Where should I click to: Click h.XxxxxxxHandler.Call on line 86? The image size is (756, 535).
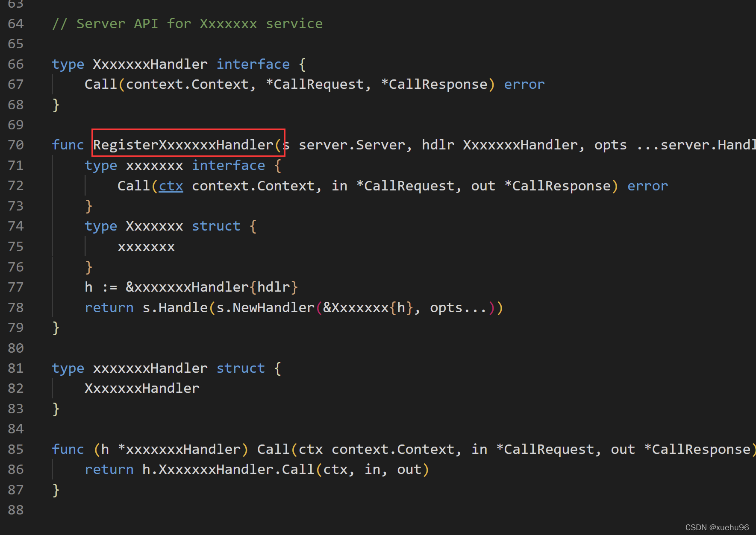[228, 469]
